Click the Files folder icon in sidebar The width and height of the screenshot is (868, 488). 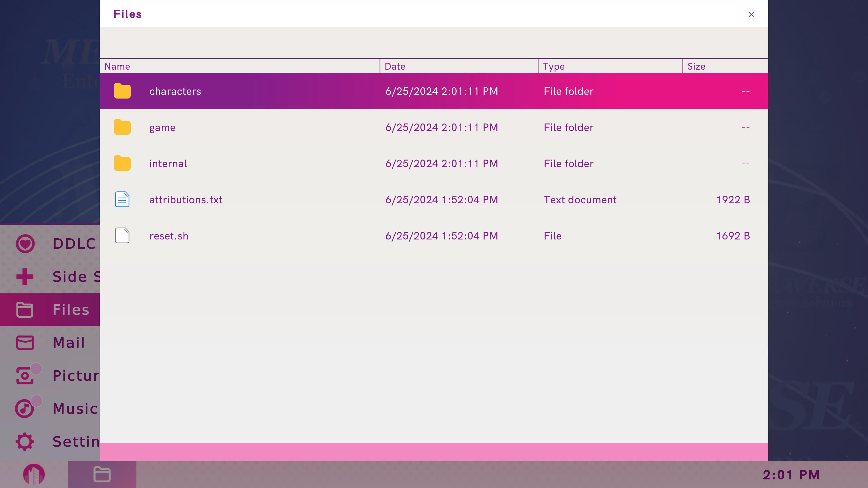pos(25,310)
